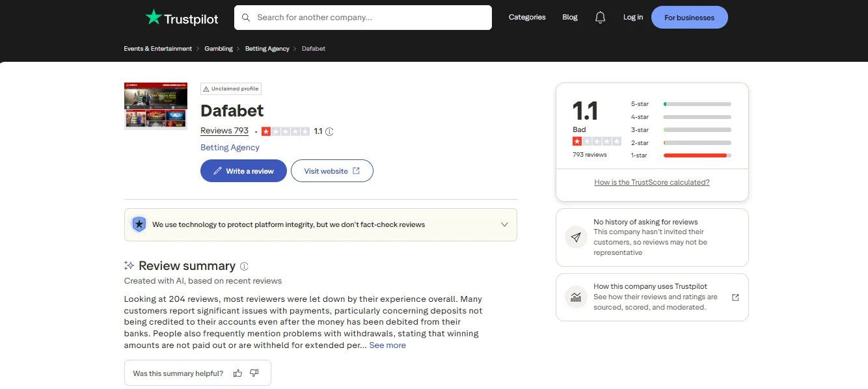Give the summary a thumbs down

click(254, 373)
